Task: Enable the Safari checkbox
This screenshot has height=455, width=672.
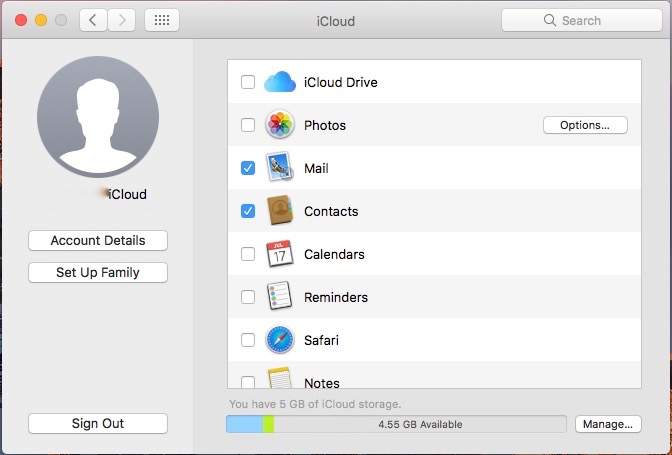Action: click(x=248, y=340)
